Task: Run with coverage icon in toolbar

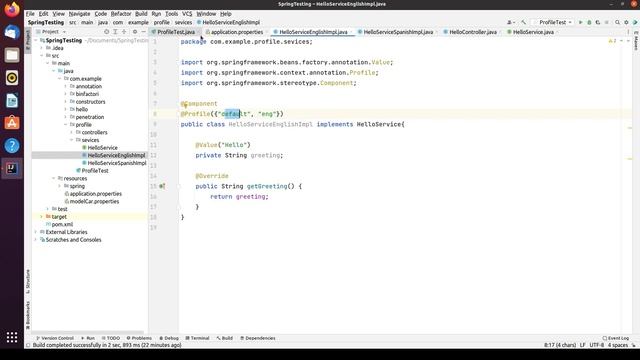Action: [x=598, y=22]
